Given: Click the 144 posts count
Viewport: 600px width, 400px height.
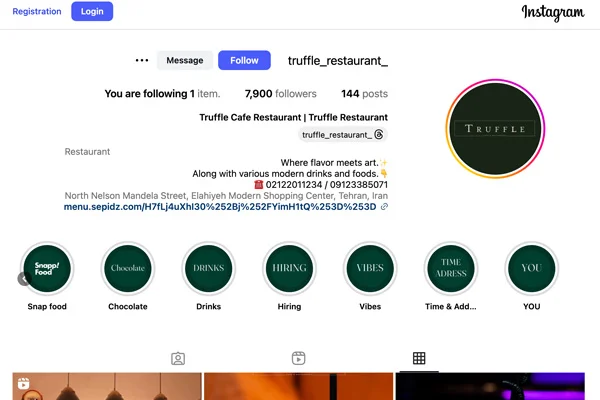Looking at the screenshot, I should coord(364,94).
